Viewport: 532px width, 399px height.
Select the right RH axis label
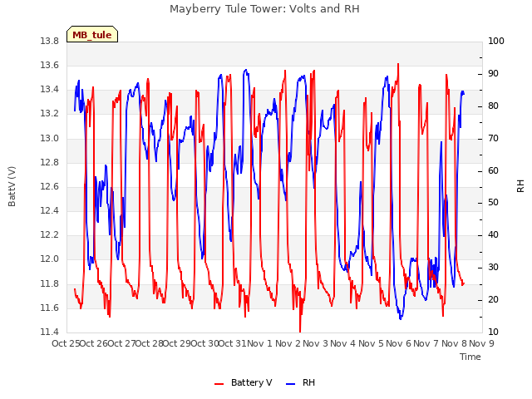[520, 186]
